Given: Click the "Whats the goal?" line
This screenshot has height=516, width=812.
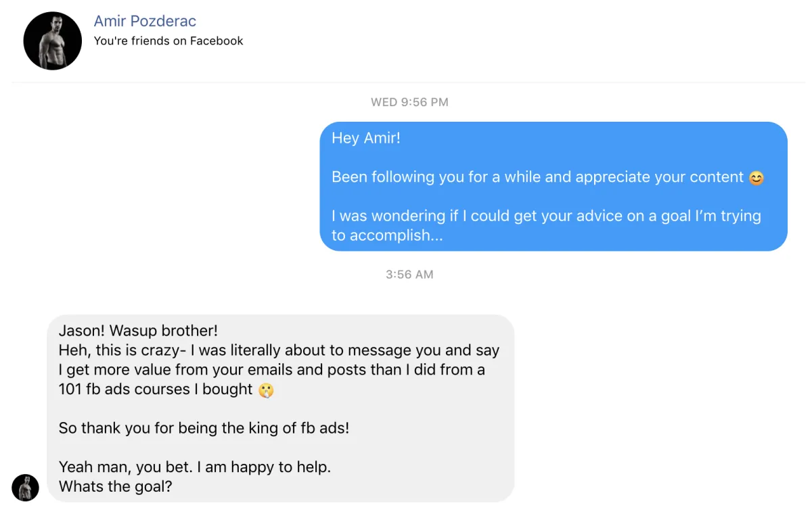Looking at the screenshot, I should click(115, 486).
